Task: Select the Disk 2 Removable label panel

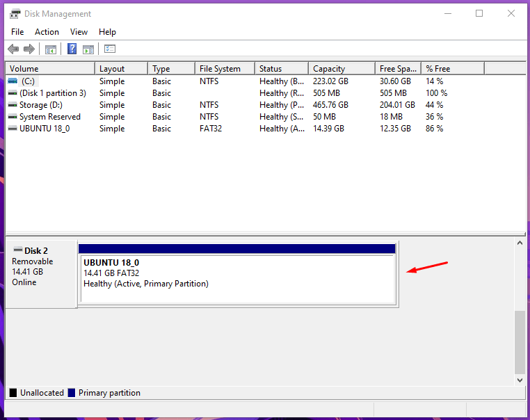Action: (42, 274)
